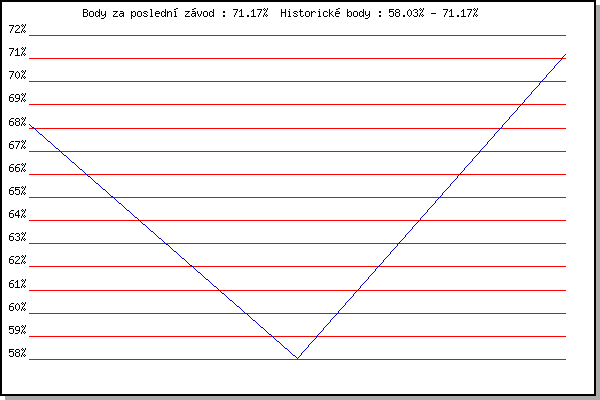Select the lowest point of the blue line

[297, 358]
